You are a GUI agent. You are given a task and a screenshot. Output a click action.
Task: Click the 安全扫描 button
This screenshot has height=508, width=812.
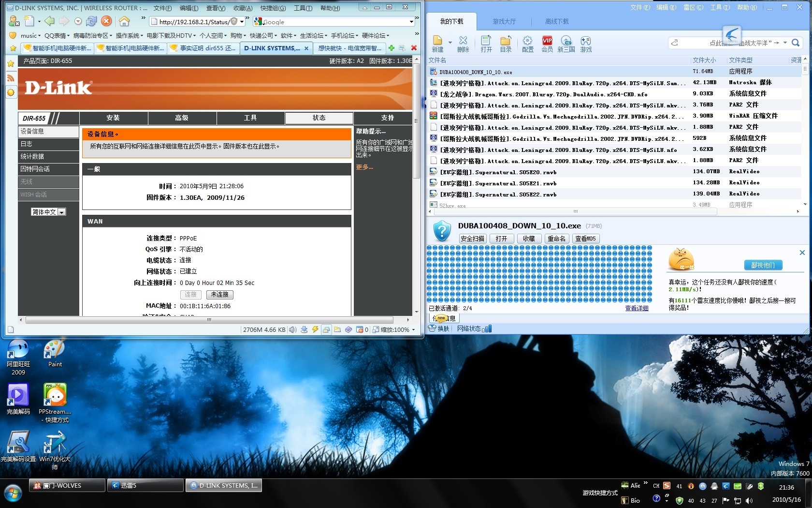[x=472, y=239]
